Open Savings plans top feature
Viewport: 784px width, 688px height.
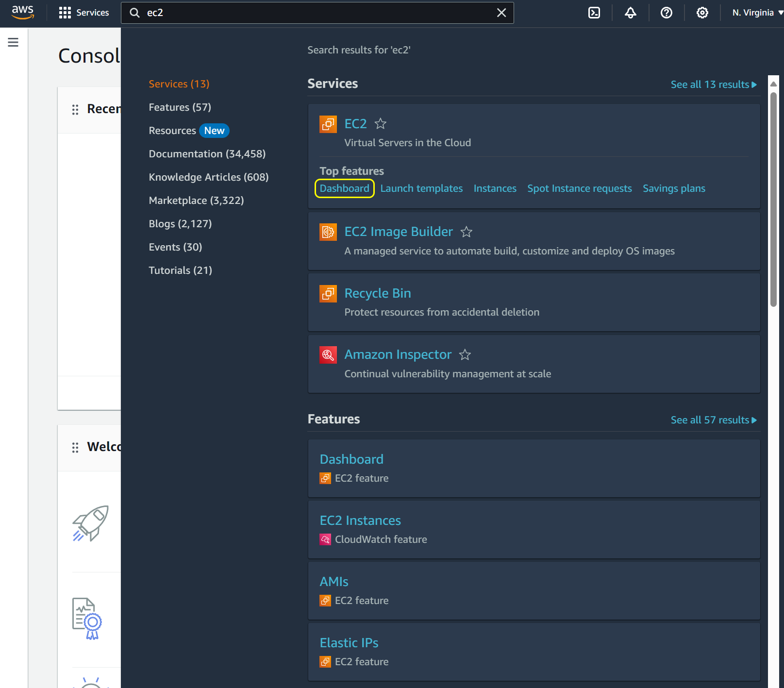click(674, 188)
